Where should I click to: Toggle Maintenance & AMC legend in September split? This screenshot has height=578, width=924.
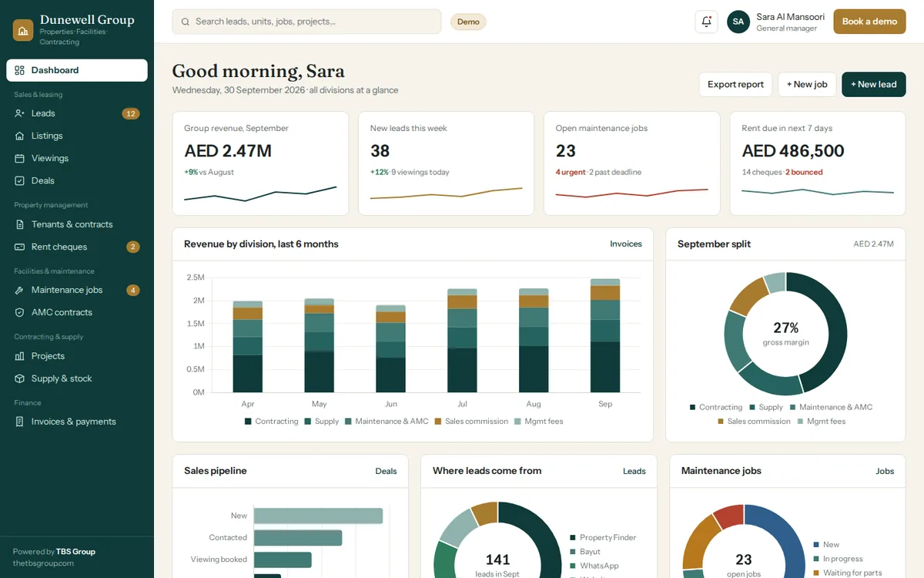[x=831, y=407]
